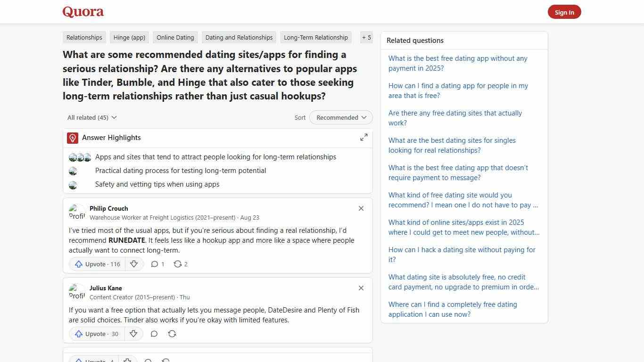The width and height of the screenshot is (644, 362).
Task: Open comments on Philip Crouch's answer
Action: pos(157,264)
